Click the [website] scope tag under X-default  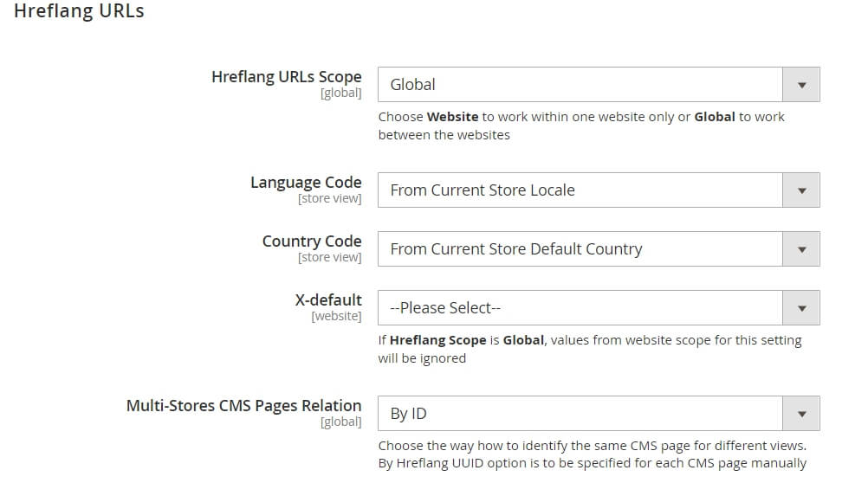click(x=336, y=317)
